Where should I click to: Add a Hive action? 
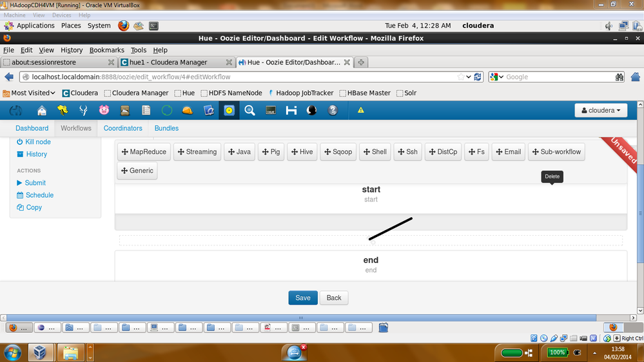[302, 152]
